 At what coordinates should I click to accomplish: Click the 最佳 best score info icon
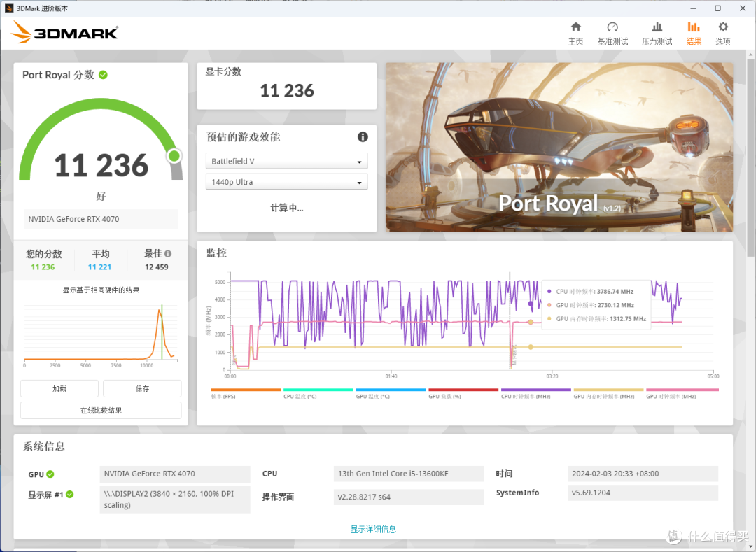click(168, 253)
